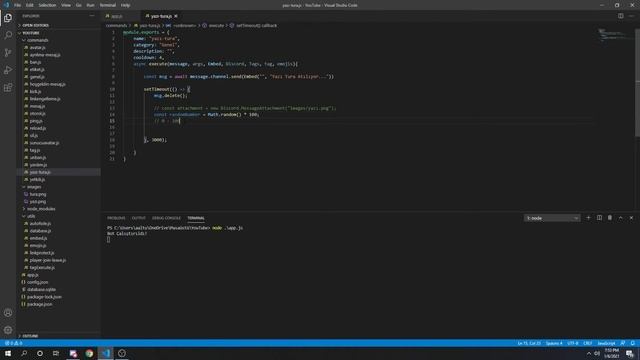
Task: Create a new terminal with plus icon
Action: tap(588, 218)
